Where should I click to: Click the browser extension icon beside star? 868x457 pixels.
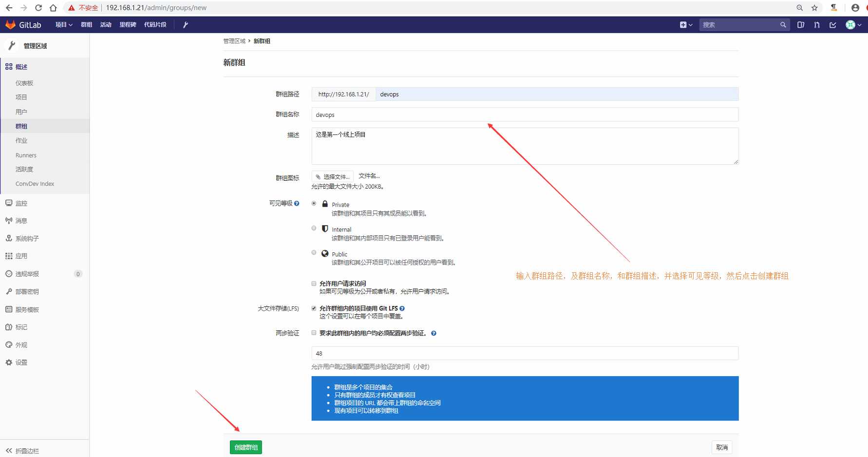[x=834, y=8]
